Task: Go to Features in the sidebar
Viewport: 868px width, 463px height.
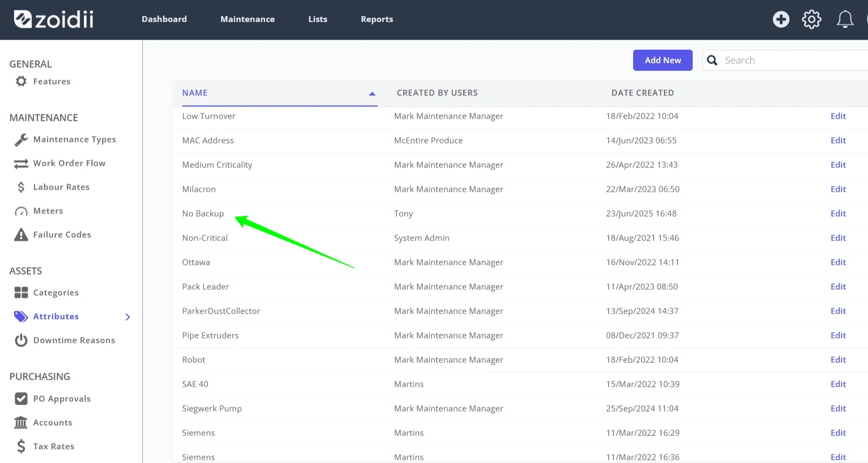Action: click(52, 81)
